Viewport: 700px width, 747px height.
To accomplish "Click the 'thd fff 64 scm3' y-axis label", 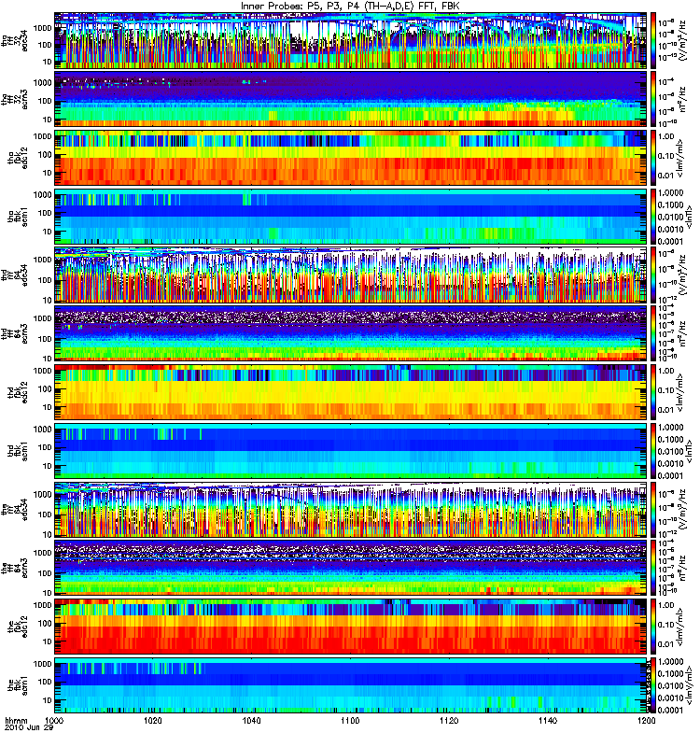I will (15, 333).
